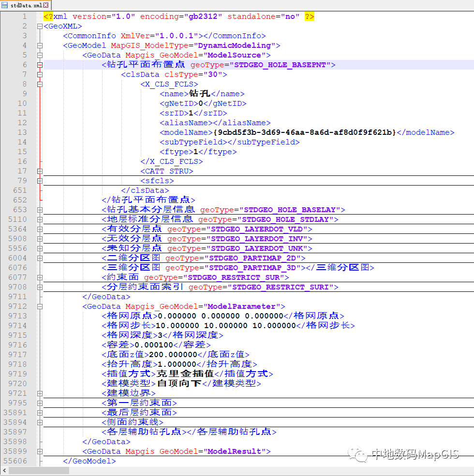Click the "ModelResult" attribute value
Image resolution: width=474 pixels, height=476 pixels.
234,451
